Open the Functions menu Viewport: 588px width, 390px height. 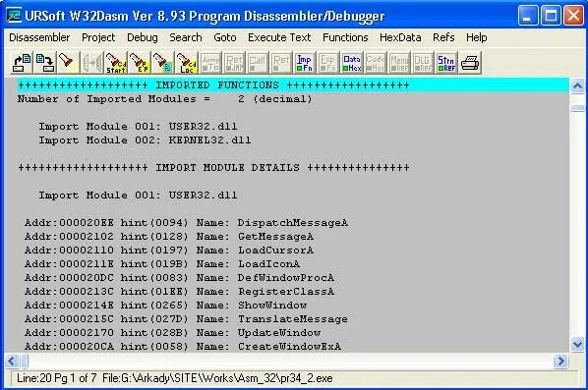point(345,37)
